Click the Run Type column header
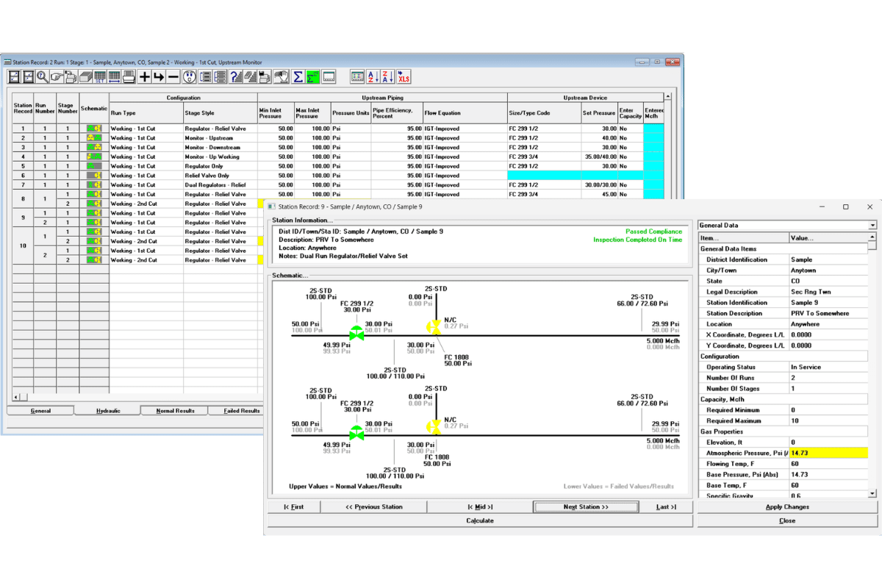Viewport: 882px width, 588px height. click(x=146, y=113)
